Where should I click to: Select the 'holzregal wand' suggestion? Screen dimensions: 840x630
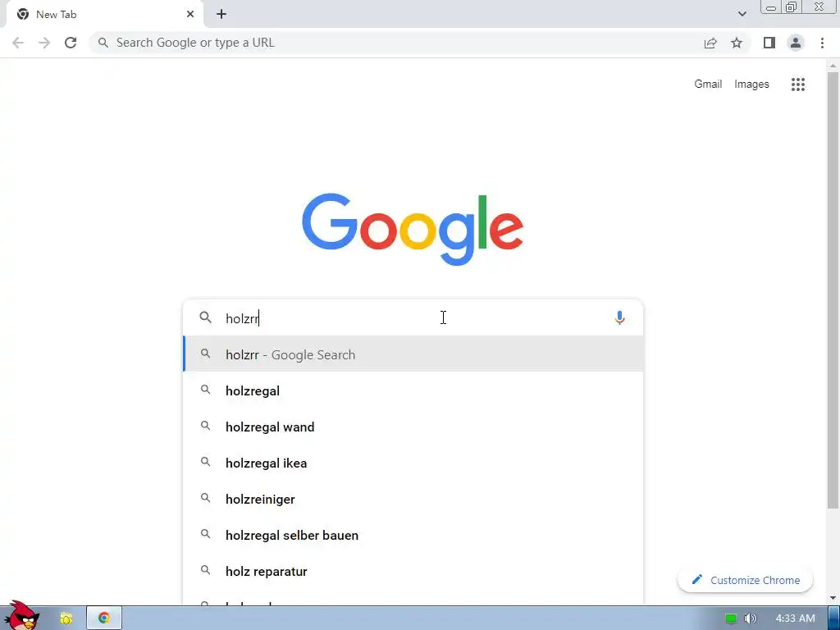pyautogui.click(x=413, y=427)
